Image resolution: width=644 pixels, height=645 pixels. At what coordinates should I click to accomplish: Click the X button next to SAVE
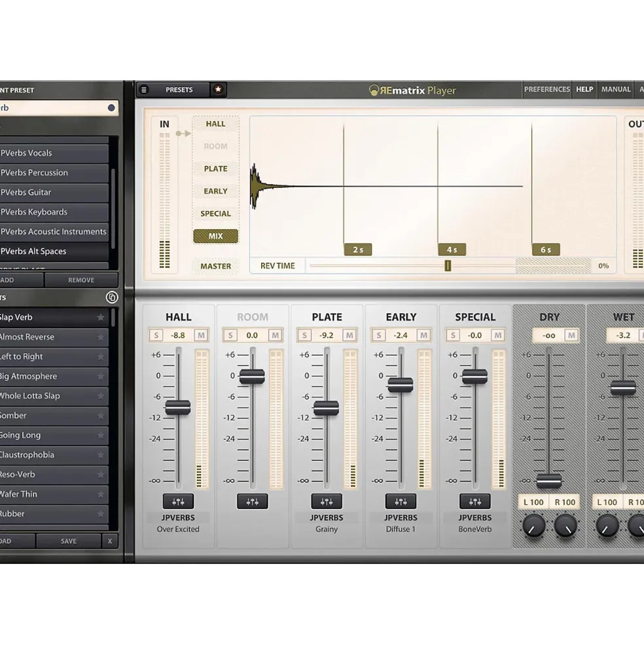click(110, 541)
